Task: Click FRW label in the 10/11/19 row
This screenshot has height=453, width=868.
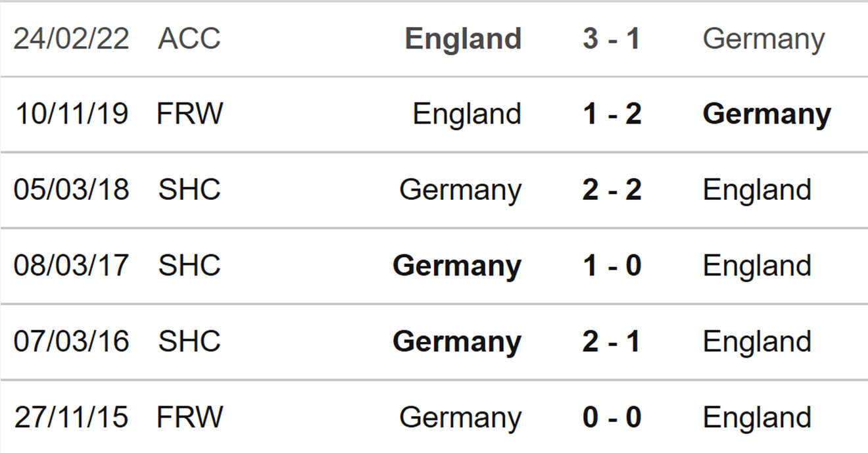Action: [x=189, y=114]
